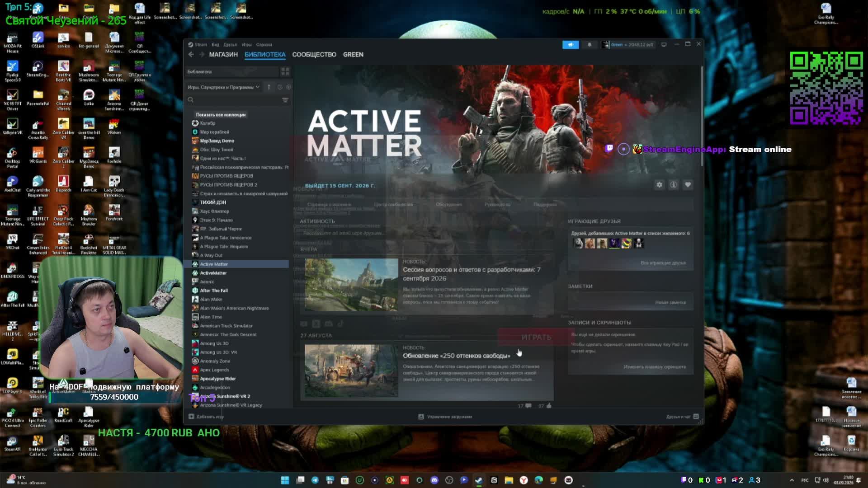Click the Windows Start button
This screenshot has width=868, height=488.
pyautogui.click(x=285, y=480)
